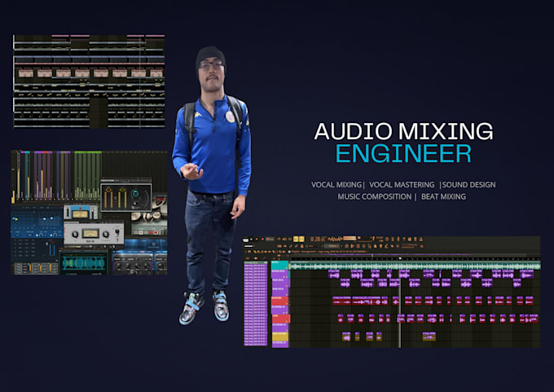Click the cyan knob on the vocal rider plugin
Image resolution: width=554 pixels, height=392 pixels.
click(x=135, y=193)
